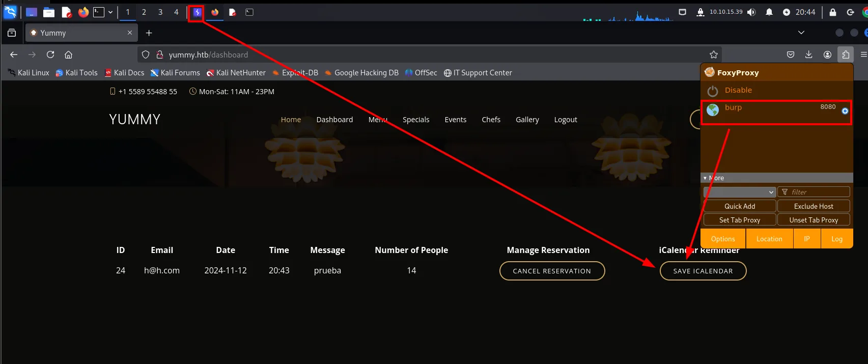This screenshot has height=364, width=868.
Task: Open the FoxyProxy Log tab
Action: (x=837, y=239)
